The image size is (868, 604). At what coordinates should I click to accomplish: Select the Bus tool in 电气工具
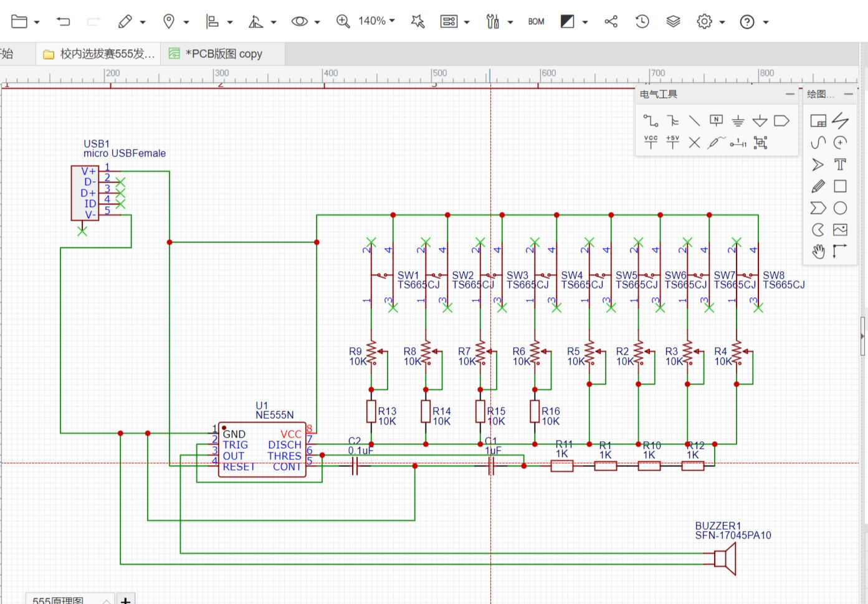tap(673, 120)
